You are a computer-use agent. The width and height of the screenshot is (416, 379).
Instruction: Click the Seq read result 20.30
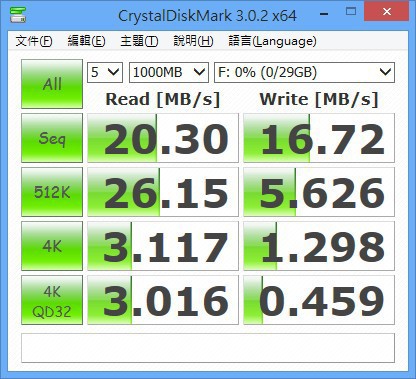click(163, 138)
